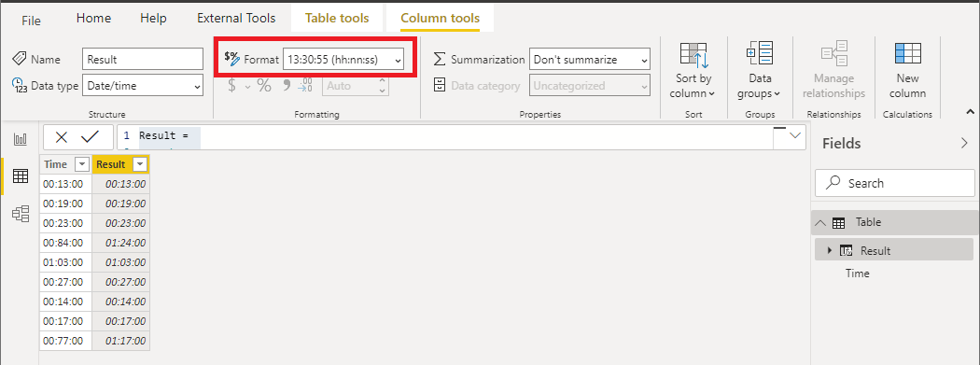Switch to External Tools tab

pos(236,18)
